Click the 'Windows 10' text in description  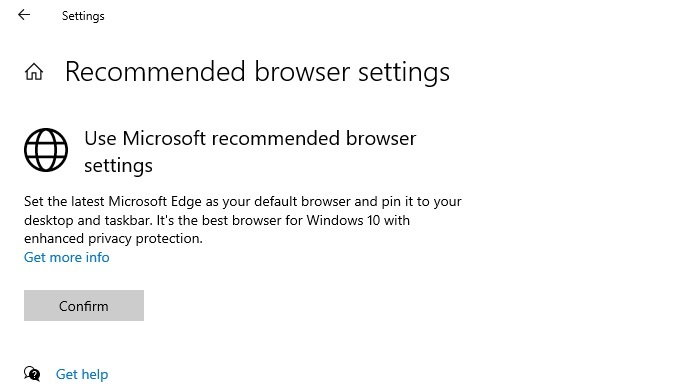tap(343, 220)
